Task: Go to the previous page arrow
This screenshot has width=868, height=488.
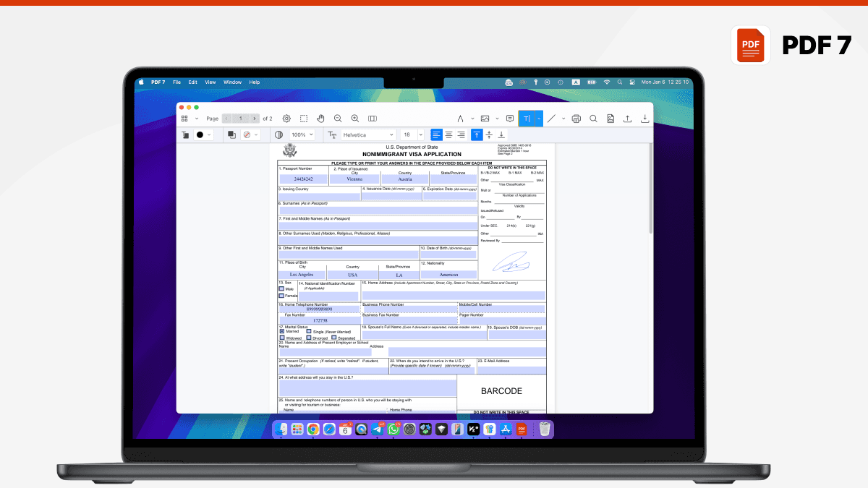Action: 226,119
